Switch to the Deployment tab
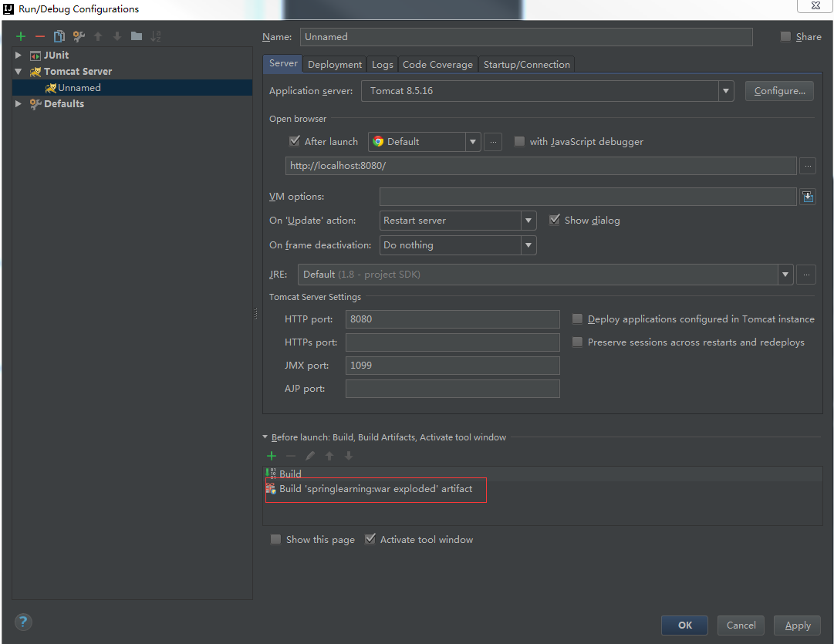The image size is (834, 644). pos(335,65)
